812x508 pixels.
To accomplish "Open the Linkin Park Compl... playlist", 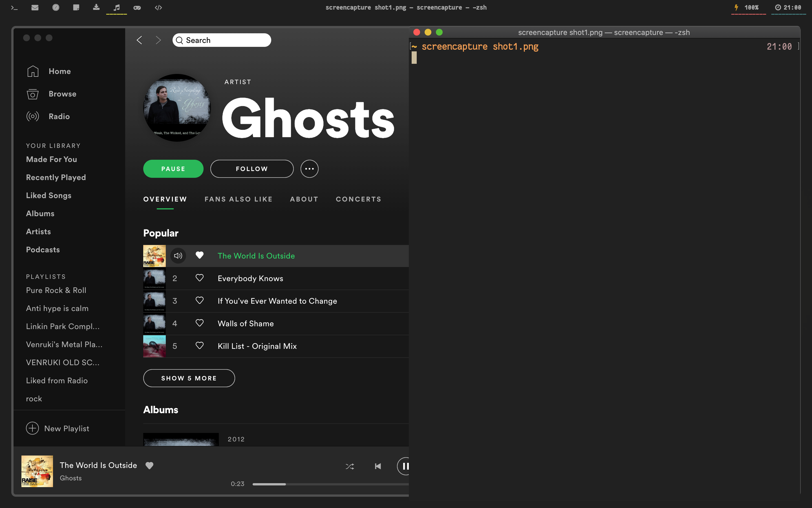I will (x=63, y=327).
